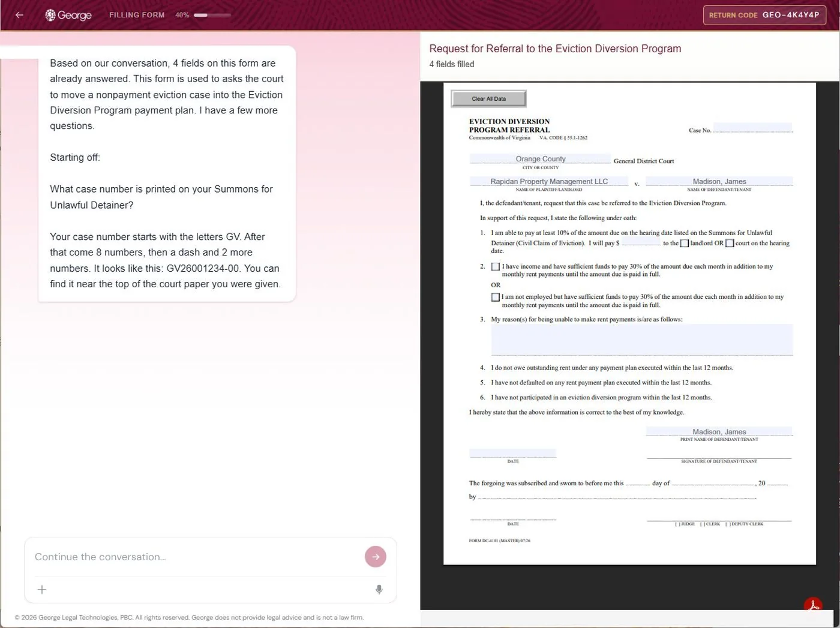Image resolution: width=840 pixels, height=628 pixels.
Task: Click the '40%' progress label
Action: click(182, 15)
